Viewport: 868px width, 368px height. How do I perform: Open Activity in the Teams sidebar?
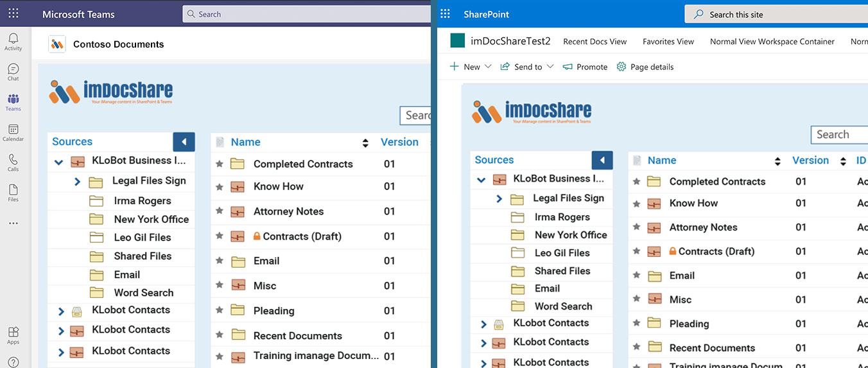point(13,42)
